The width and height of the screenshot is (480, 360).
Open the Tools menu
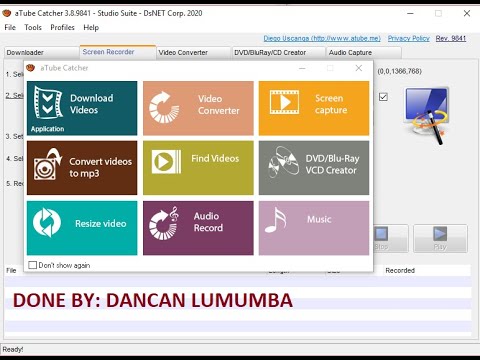click(x=33, y=27)
